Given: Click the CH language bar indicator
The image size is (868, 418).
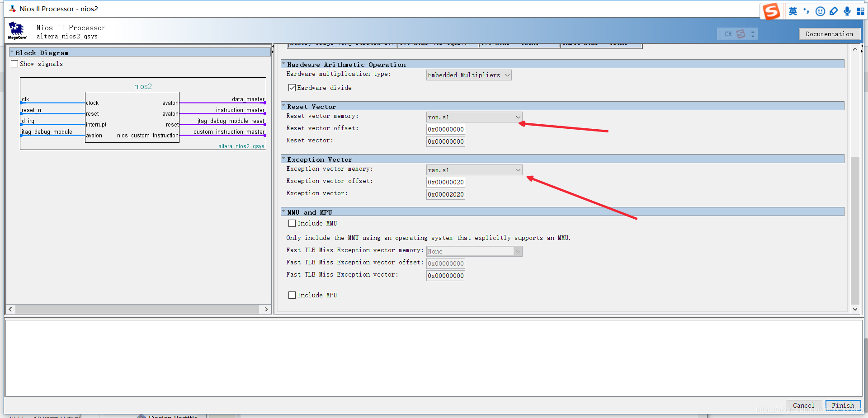Looking at the screenshot, I should pos(728,34).
